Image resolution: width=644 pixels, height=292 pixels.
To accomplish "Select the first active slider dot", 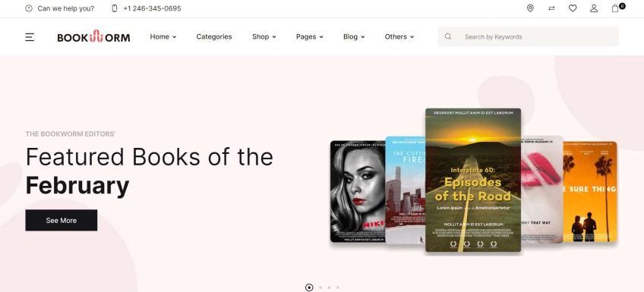I will (309, 287).
